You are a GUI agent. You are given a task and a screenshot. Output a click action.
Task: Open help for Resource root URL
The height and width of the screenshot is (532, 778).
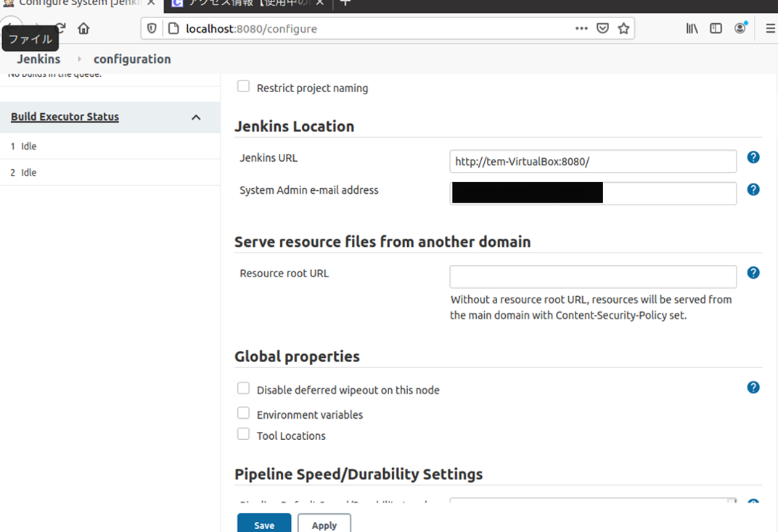[x=753, y=272]
